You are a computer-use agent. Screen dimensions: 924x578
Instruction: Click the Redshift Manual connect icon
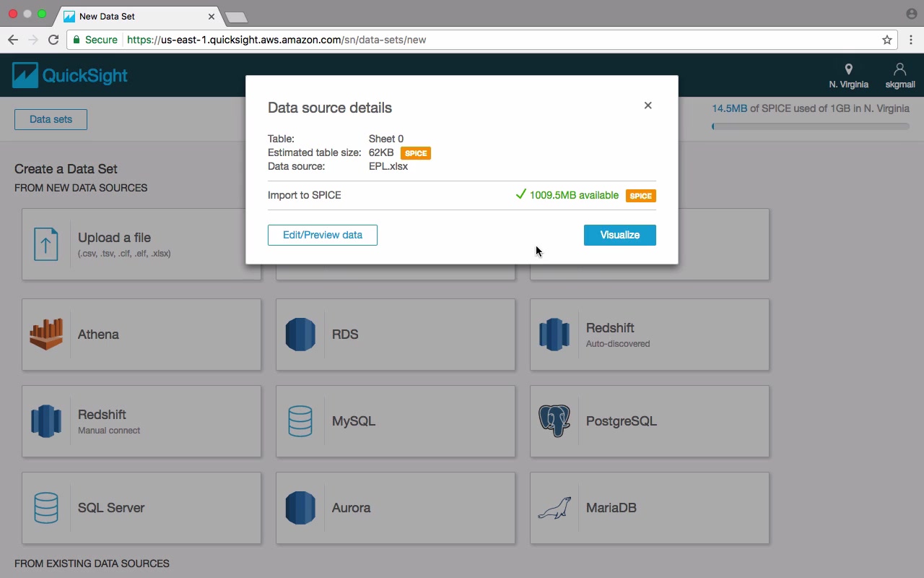point(46,421)
